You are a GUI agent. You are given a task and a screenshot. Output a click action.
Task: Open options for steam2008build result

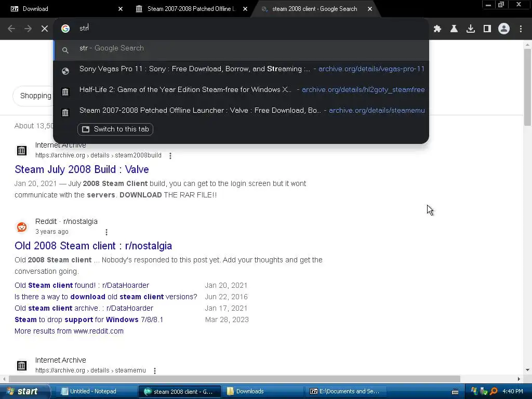(170, 156)
